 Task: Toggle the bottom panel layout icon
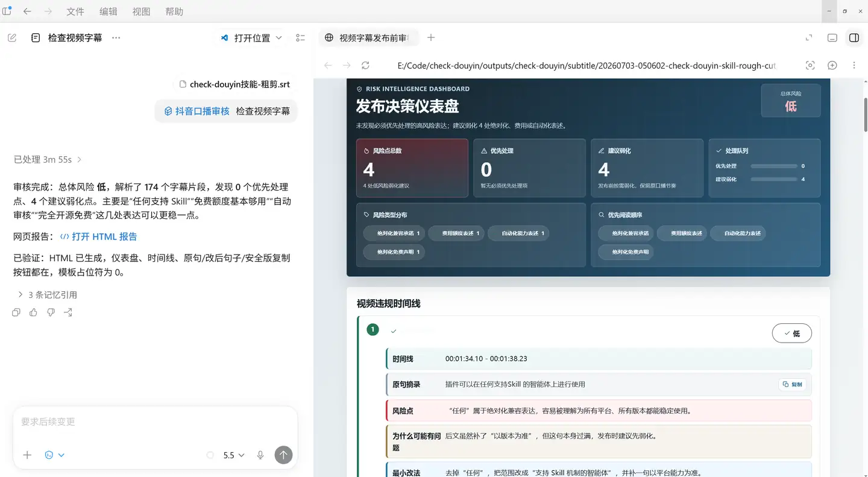[832, 37]
